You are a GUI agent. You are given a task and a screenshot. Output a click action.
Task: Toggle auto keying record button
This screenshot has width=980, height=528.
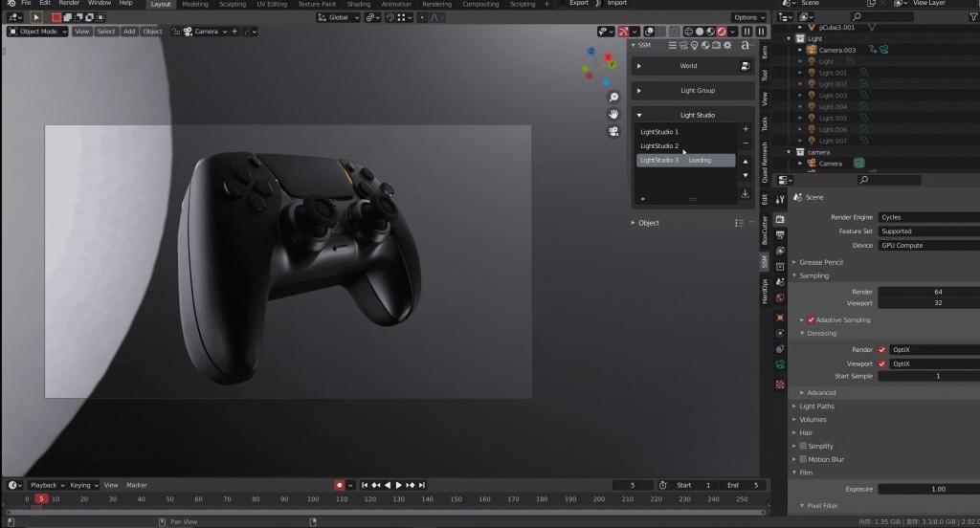coord(340,485)
